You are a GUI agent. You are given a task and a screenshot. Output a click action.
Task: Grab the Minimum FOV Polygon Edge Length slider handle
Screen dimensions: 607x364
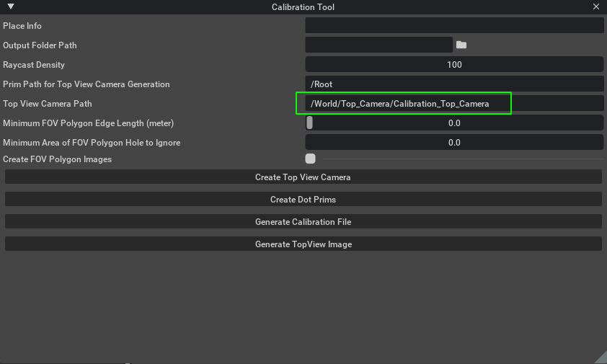point(309,123)
